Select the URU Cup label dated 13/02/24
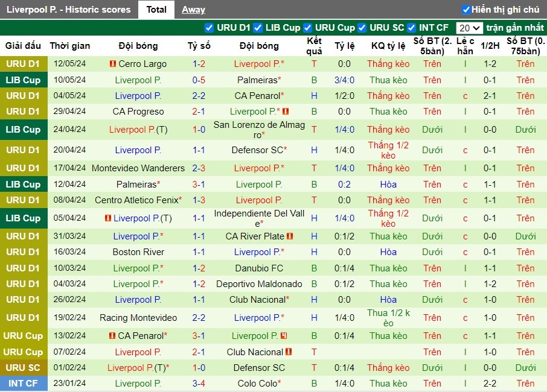The width and height of the screenshot is (547, 392). click(23, 336)
